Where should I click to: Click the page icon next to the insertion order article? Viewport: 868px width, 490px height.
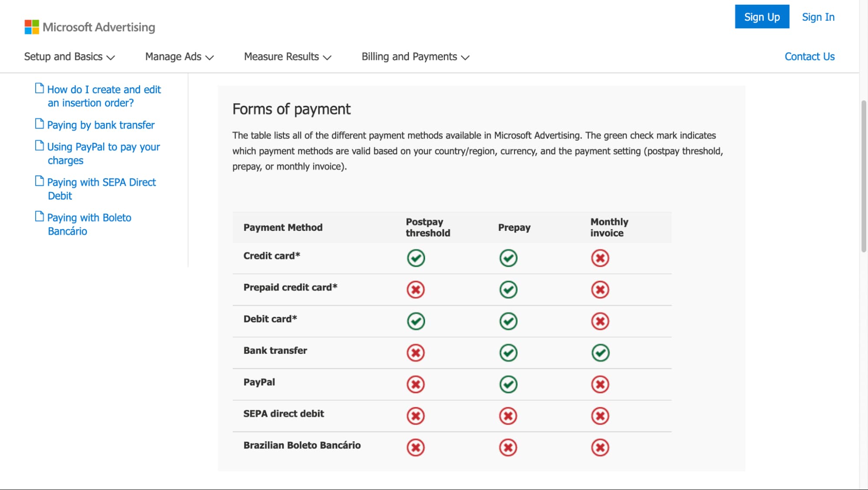(x=40, y=89)
